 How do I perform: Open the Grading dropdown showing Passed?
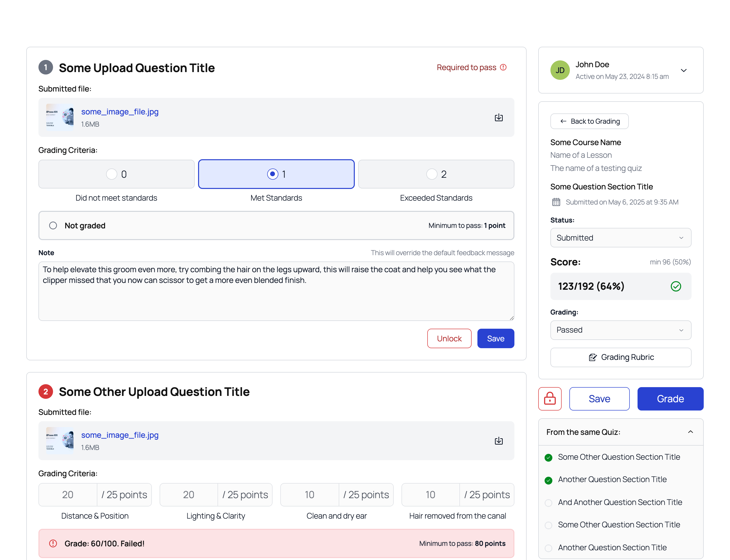pos(620,330)
